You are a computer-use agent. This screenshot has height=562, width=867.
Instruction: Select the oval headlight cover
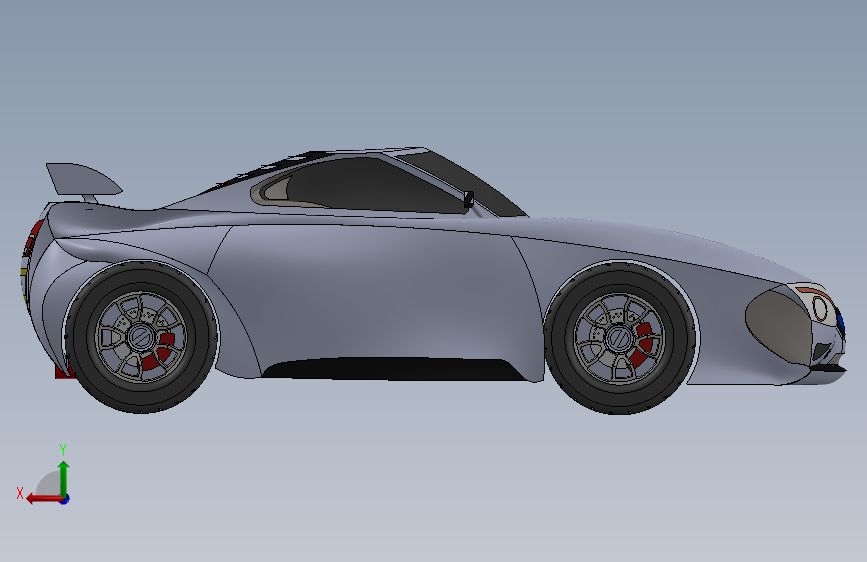[778, 326]
